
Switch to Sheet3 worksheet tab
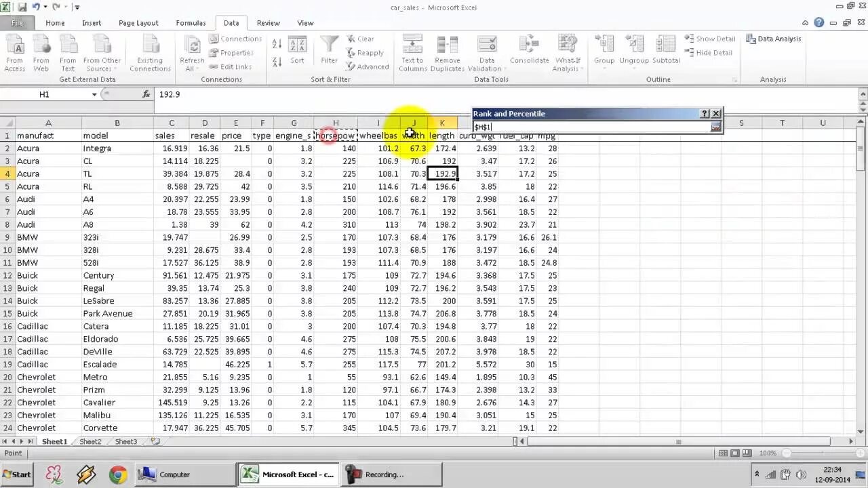[125, 441]
